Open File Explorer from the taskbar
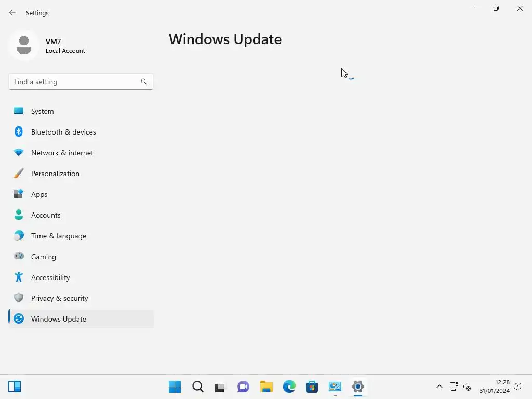Image resolution: width=532 pixels, height=399 pixels. (267, 387)
